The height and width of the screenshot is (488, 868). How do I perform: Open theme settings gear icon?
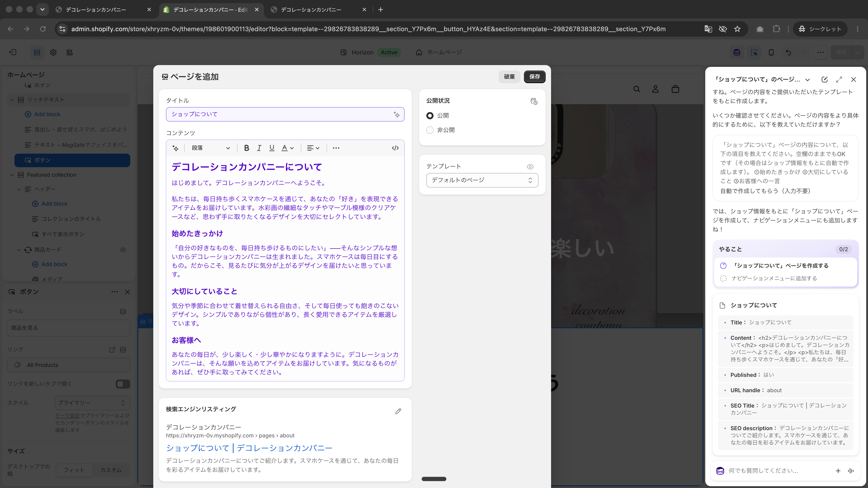pyautogui.click(x=53, y=52)
